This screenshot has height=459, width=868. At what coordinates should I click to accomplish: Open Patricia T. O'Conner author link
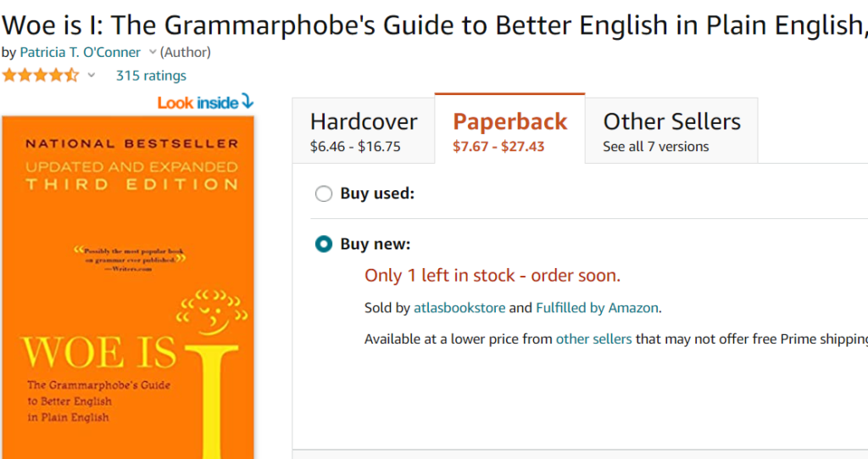pos(81,52)
